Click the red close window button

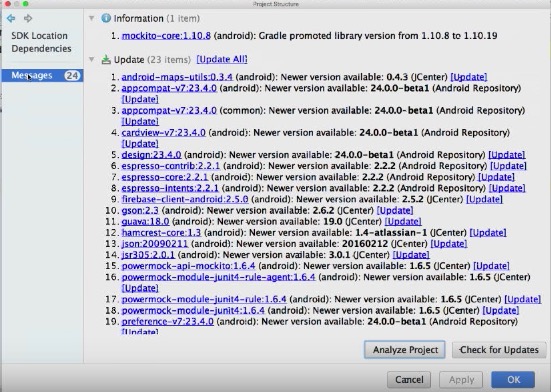pos(7,4)
